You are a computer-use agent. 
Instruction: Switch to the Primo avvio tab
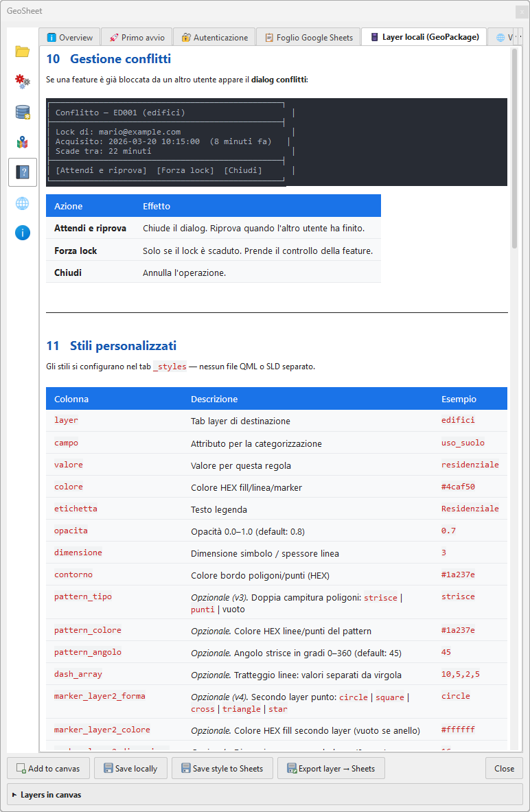pos(137,37)
